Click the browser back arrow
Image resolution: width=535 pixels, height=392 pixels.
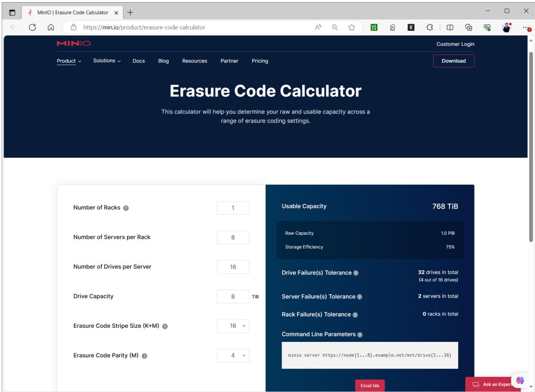click(x=13, y=27)
